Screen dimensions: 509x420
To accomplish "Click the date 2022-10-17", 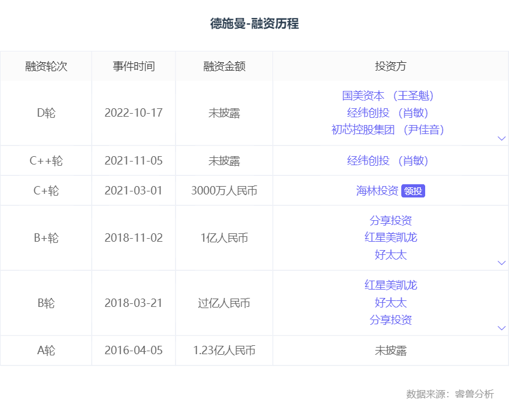I will pos(134,113).
